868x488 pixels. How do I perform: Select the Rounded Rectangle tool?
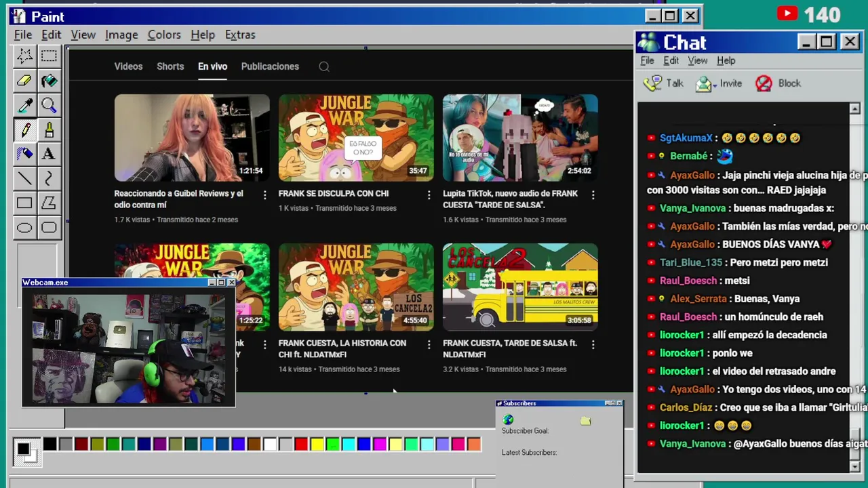point(49,227)
